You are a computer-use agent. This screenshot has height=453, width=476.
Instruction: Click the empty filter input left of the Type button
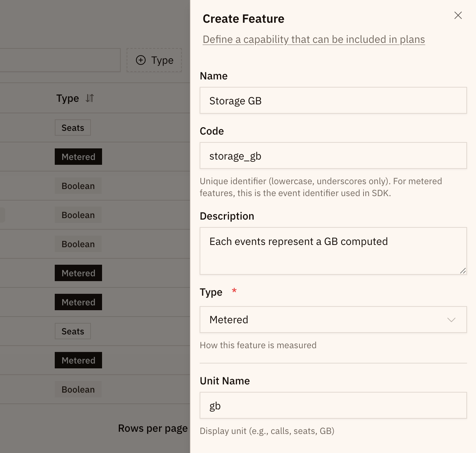tap(60, 60)
